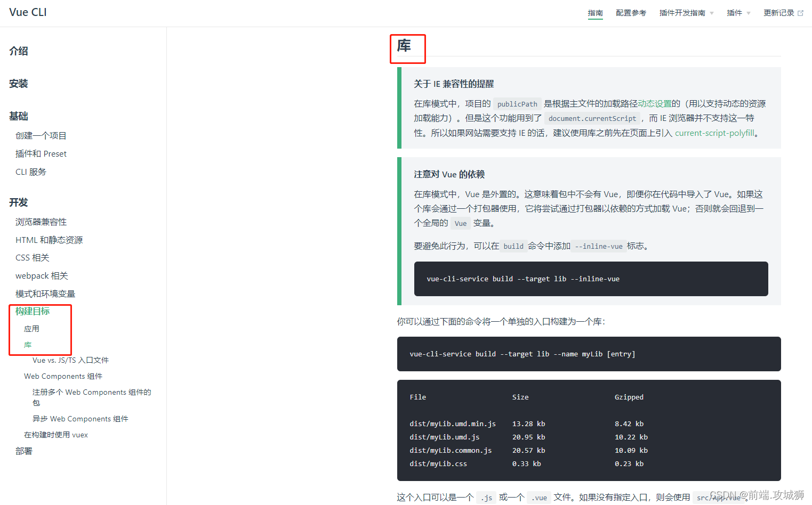
Task: Open 在构建时使用 vuex sidebar item
Action: click(56, 435)
